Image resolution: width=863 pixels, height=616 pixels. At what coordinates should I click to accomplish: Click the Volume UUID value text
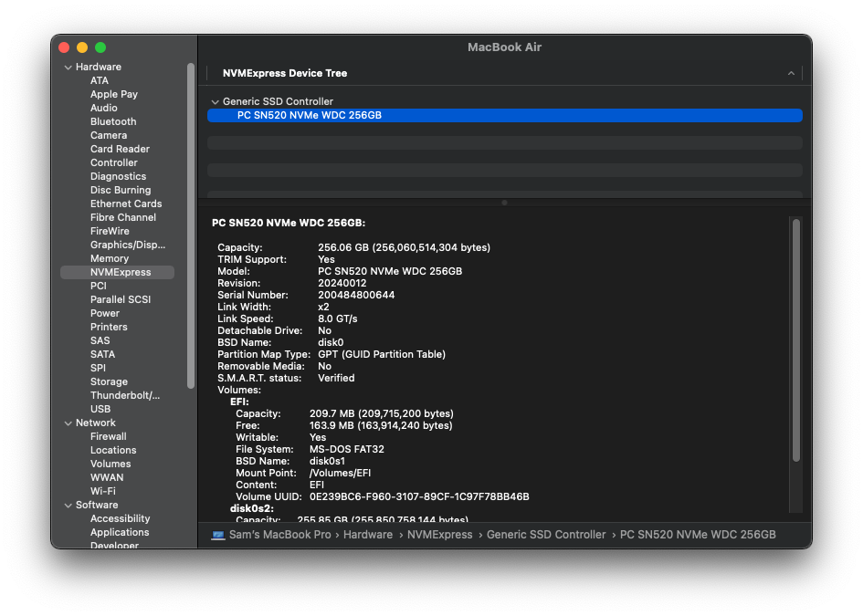pyautogui.click(x=419, y=497)
